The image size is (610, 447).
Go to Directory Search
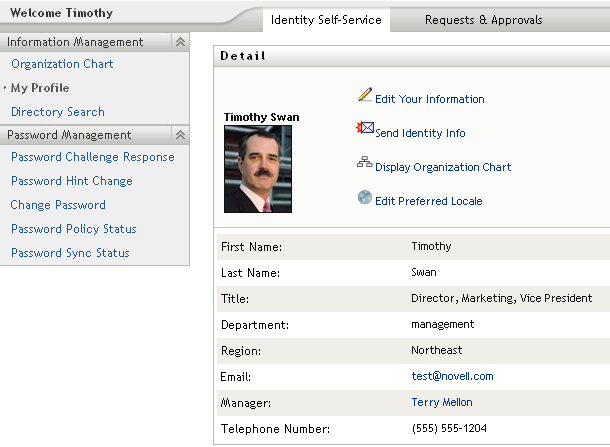(x=58, y=112)
